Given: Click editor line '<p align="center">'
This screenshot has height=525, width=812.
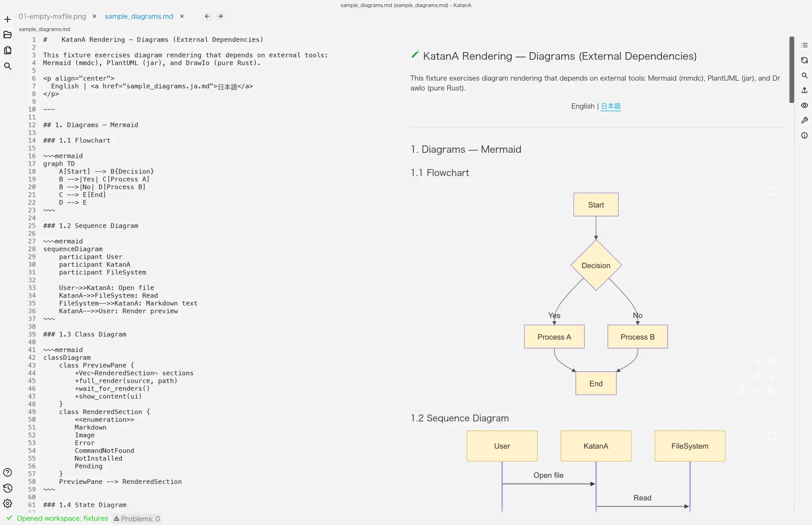Looking at the screenshot, I should pyautogui.click(x=79, y=78).
